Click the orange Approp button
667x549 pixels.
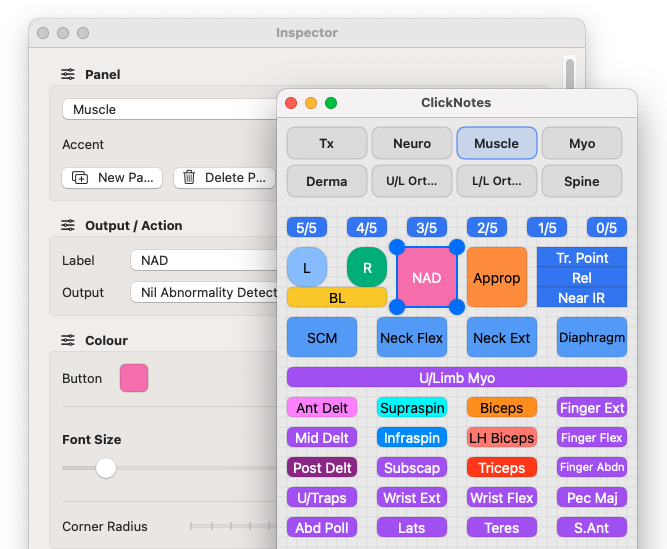pos(497,277)
